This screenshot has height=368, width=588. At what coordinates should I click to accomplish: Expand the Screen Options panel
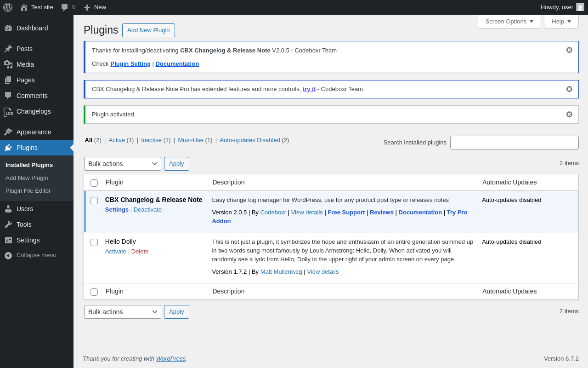509,21
